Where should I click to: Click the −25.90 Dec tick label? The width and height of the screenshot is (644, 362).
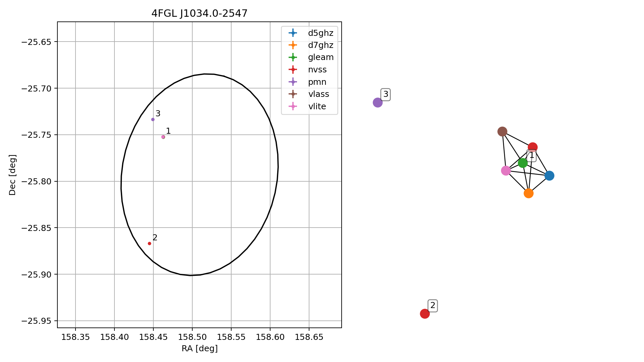[x=36, y=275]
